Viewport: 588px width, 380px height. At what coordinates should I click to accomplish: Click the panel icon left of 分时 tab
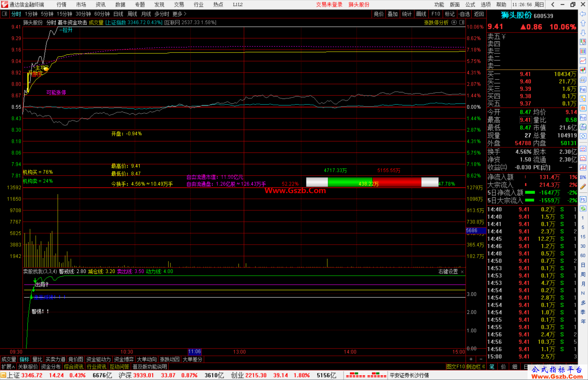(x=5, y=14)
